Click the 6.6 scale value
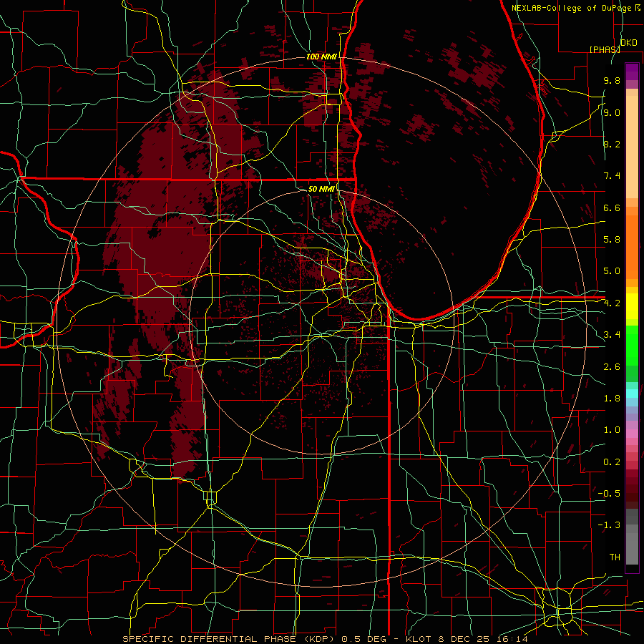The image size is (644, 644). tap(612, 208)
